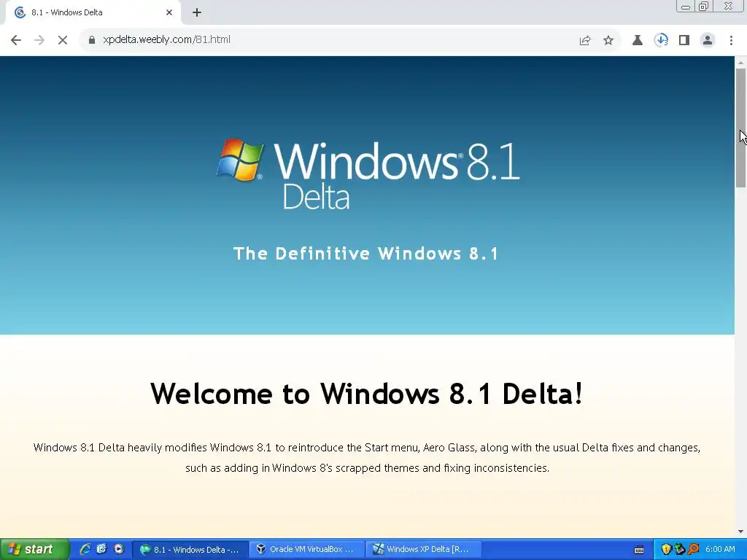Open the profile avatar icon
747x560 pixels.
pos(708,41)
